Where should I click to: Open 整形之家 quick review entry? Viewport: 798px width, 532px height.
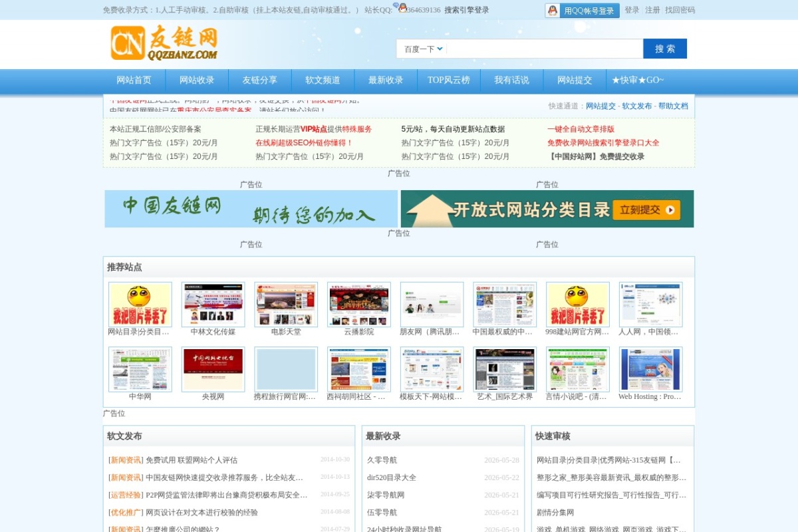pos(611,477)
